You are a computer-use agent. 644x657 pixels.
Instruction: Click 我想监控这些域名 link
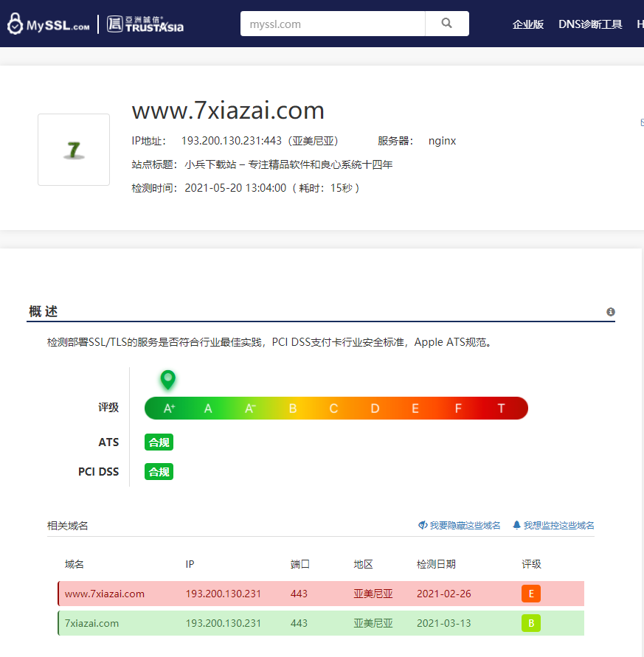(553, 526)
